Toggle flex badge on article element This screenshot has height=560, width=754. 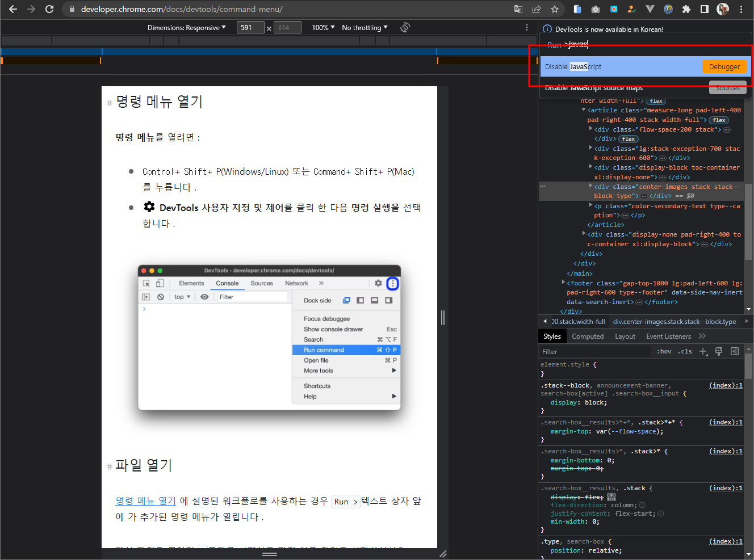click(719, 120)
